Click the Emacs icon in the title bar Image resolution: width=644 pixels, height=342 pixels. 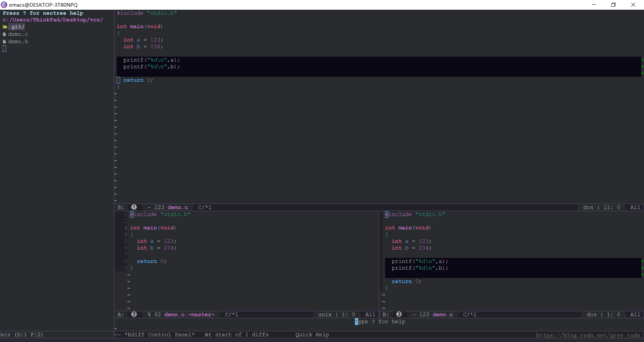(4, 5)
